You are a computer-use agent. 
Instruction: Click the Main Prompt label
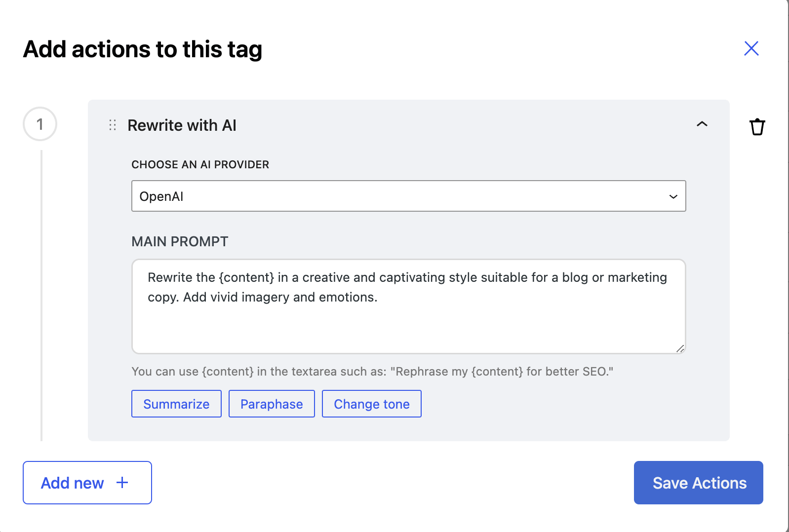180,241
